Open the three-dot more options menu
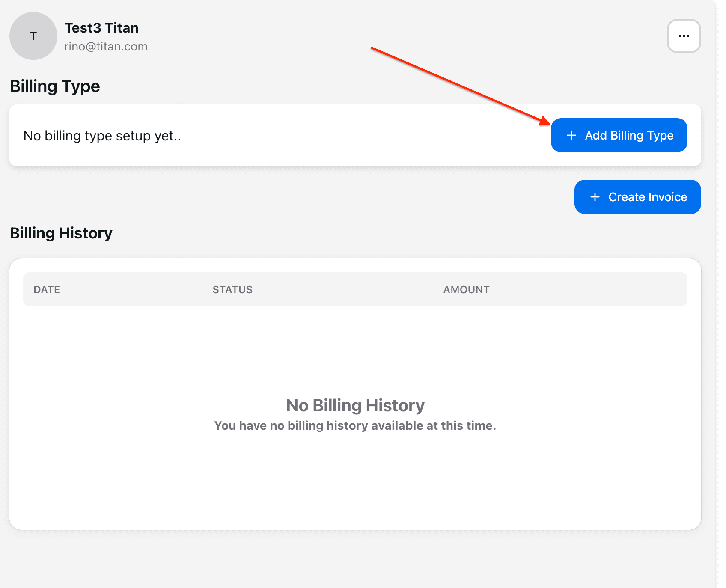726x588 pixels. pos(684,36)
